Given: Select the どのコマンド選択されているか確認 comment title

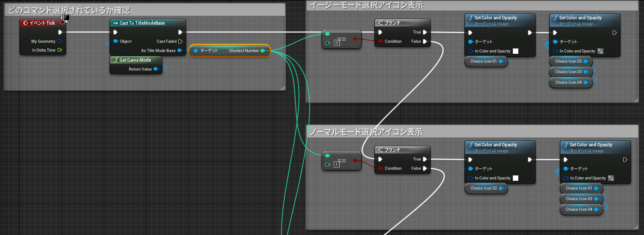Looking at the screenshot, I should [x=69, y=10].
